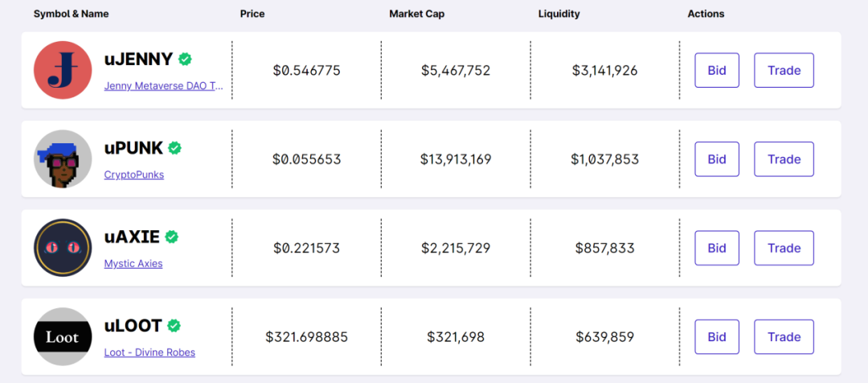
Task: Open the Loot - Divine Robes link
Action: click(149, 352)
